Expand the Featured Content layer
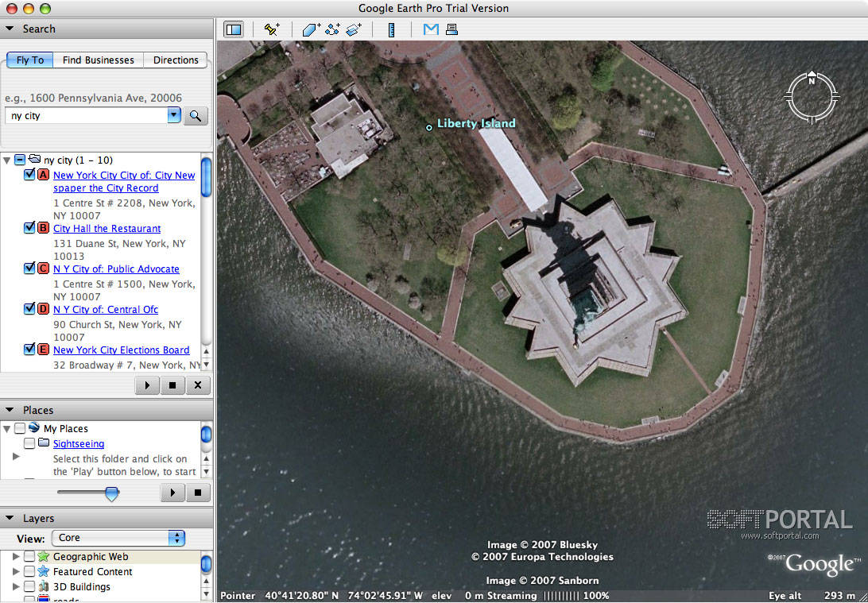The height and width of the screenshot is (603, 868). point(16,571)
